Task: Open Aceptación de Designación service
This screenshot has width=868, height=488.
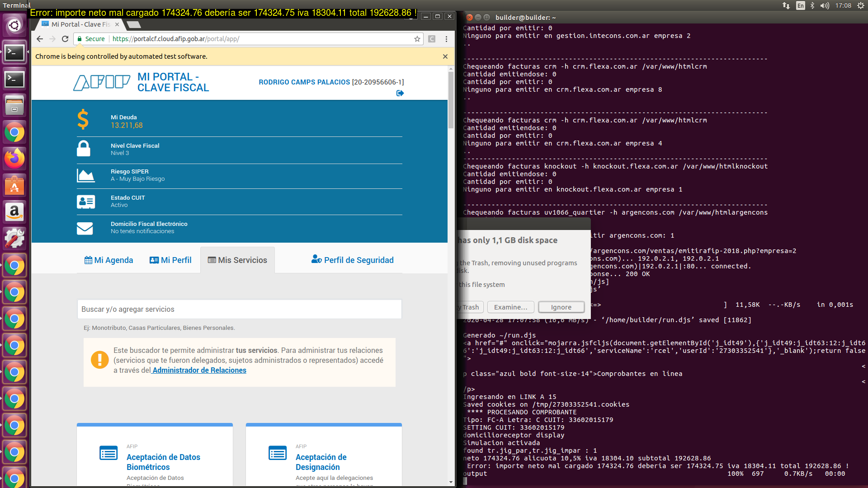Action: pyautogui.click(x=321, y=462)
